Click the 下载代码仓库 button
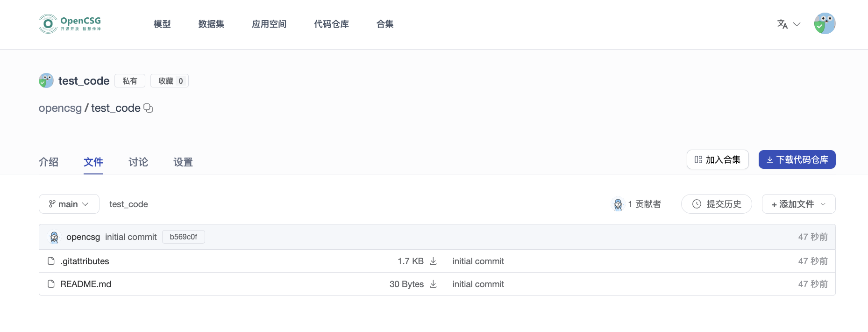The width and height of the screenshot is (868, 332). tap(797, 159)
